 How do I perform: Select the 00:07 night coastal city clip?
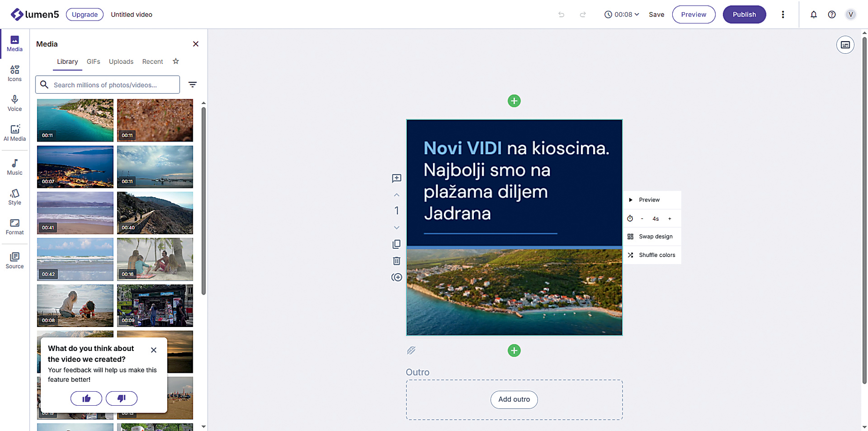[75, 167]
